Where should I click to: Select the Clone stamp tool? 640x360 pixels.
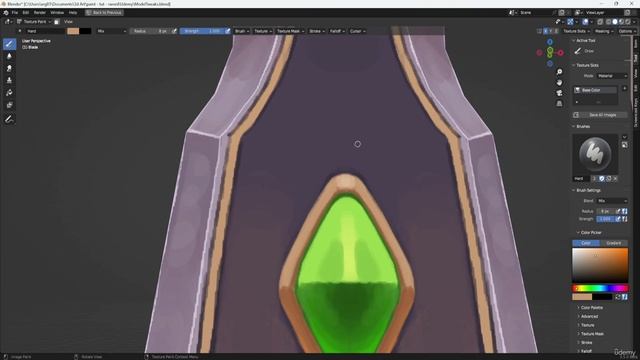[9, 80]
